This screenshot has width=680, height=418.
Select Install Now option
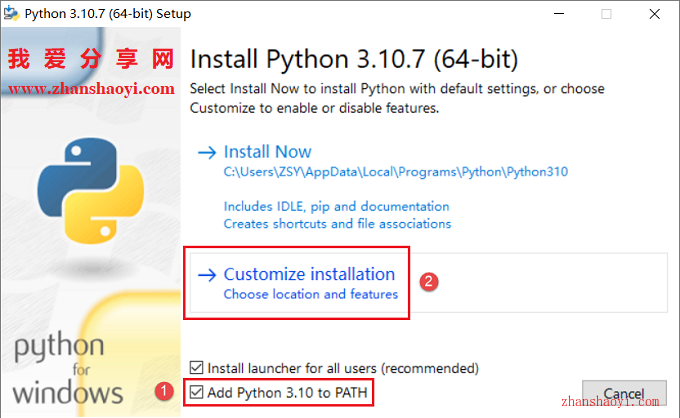pos(268,152)
